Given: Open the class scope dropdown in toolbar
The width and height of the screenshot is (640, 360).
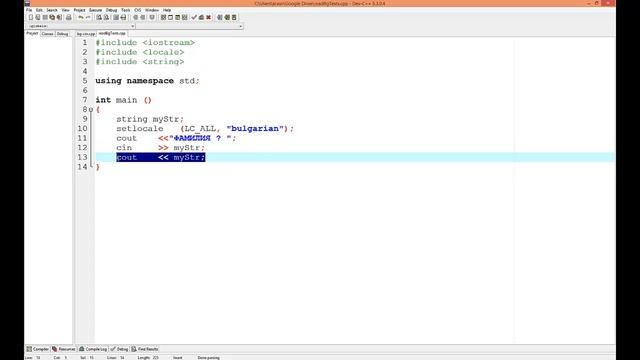Looking at the screenshot, I should [x=133, y=26].
